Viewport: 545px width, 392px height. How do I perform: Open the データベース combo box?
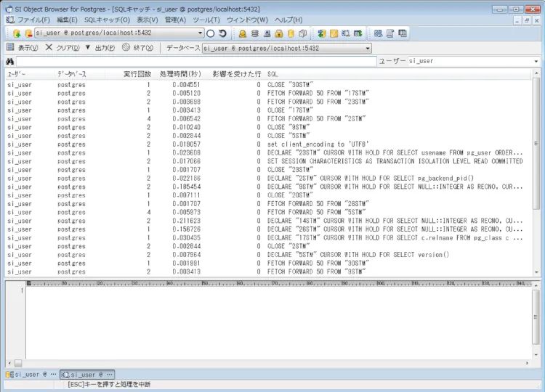[x=287, y=48]
